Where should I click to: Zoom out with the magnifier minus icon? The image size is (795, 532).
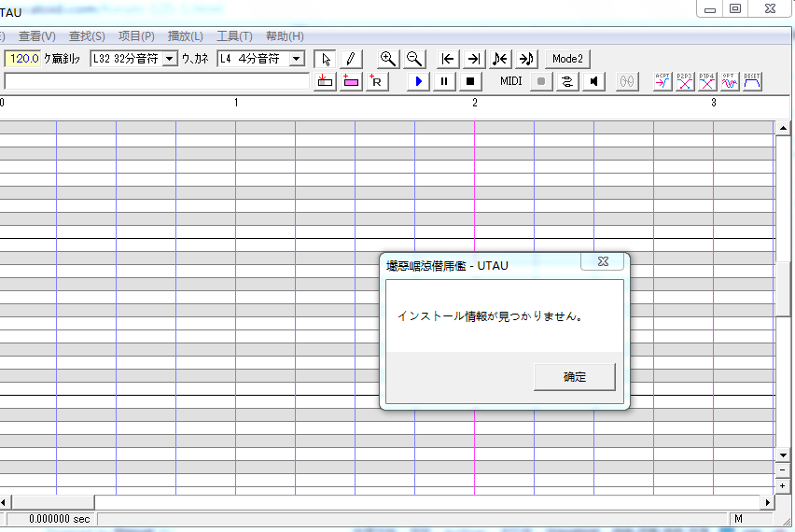[x=414, y=59]
